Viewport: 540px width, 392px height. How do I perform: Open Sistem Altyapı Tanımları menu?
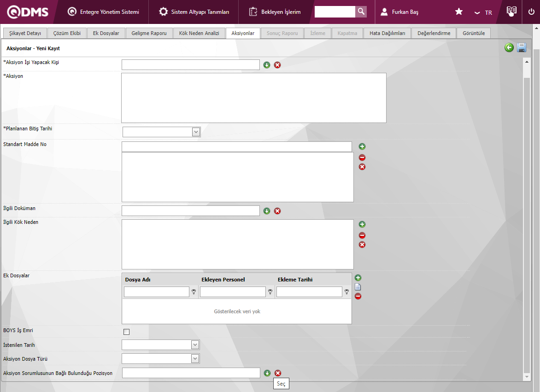coord(194,12)
